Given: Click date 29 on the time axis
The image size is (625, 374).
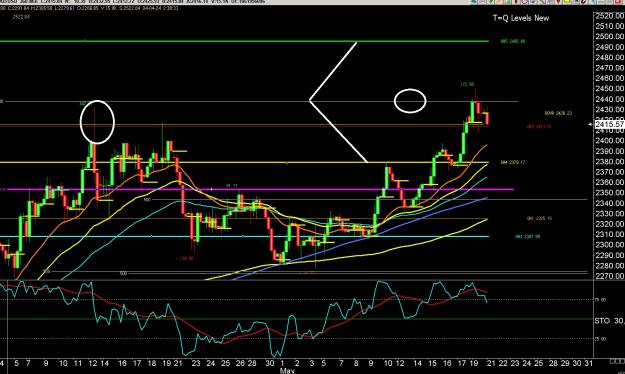Looking at the screenshot, I should click(x=565, y=363).
